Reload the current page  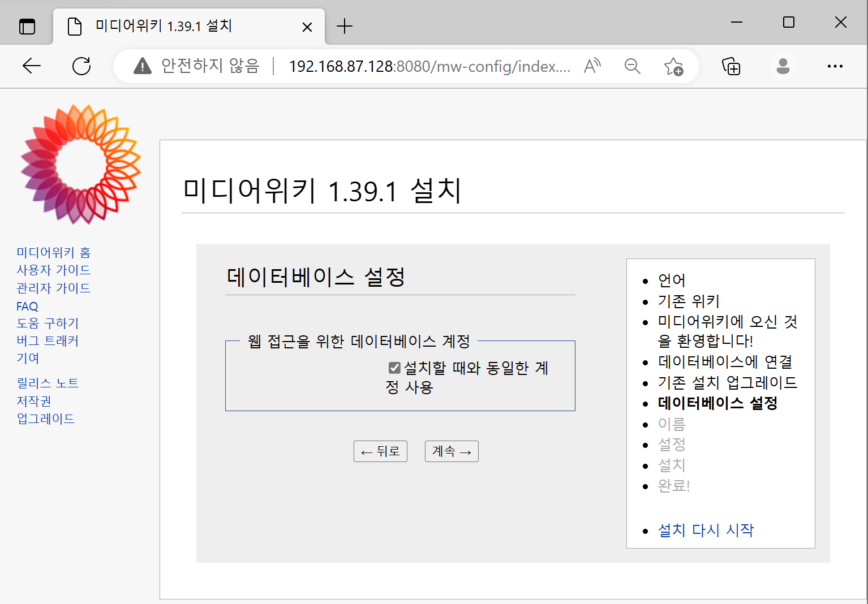click(x=81, y=66)
